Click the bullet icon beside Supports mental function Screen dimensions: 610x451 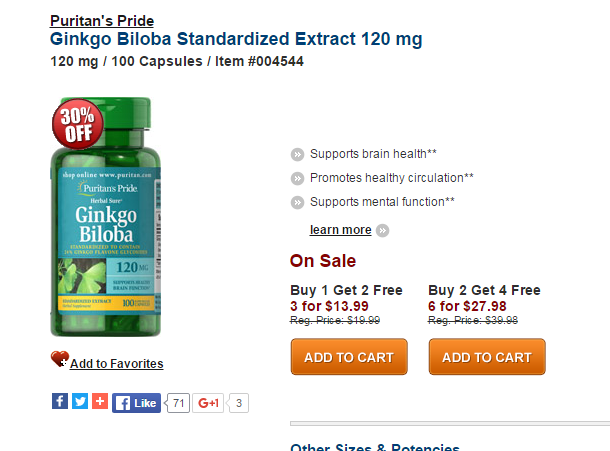point(298,202)
